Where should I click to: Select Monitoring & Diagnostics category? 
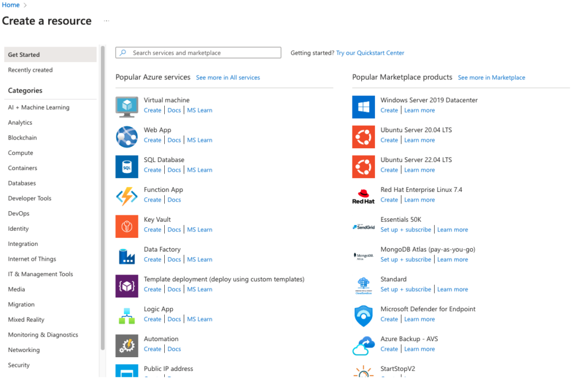[43, 335]
